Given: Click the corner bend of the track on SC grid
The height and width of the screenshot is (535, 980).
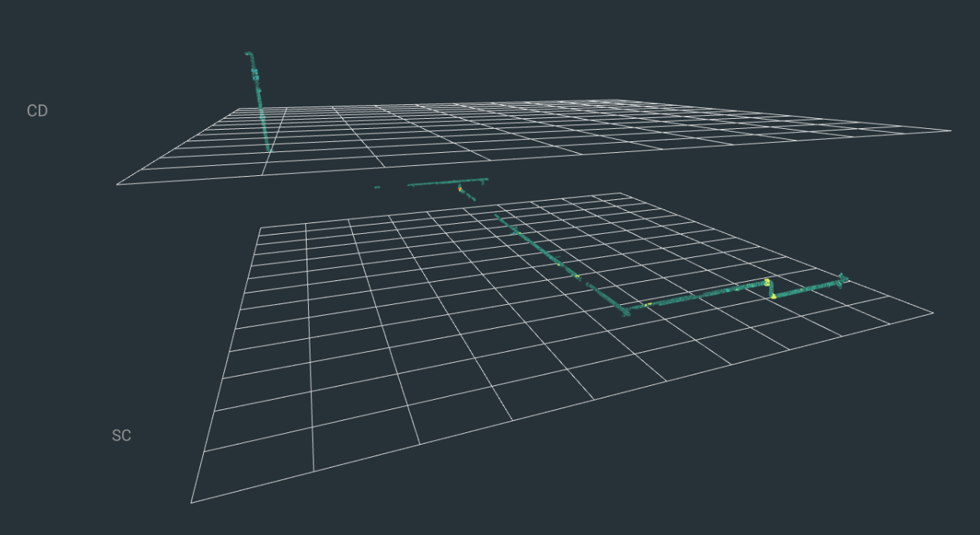Looking at the screenshot, I should tap(625, 311).
